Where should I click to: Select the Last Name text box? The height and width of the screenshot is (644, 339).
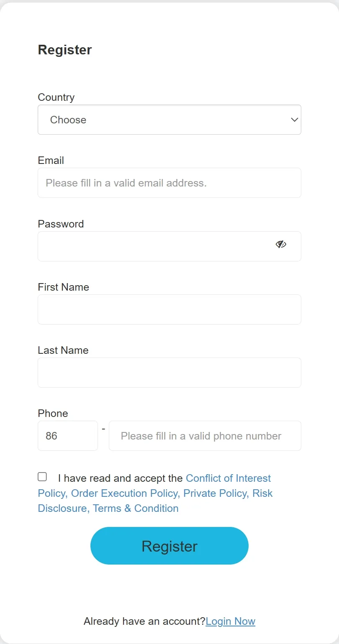169,373
